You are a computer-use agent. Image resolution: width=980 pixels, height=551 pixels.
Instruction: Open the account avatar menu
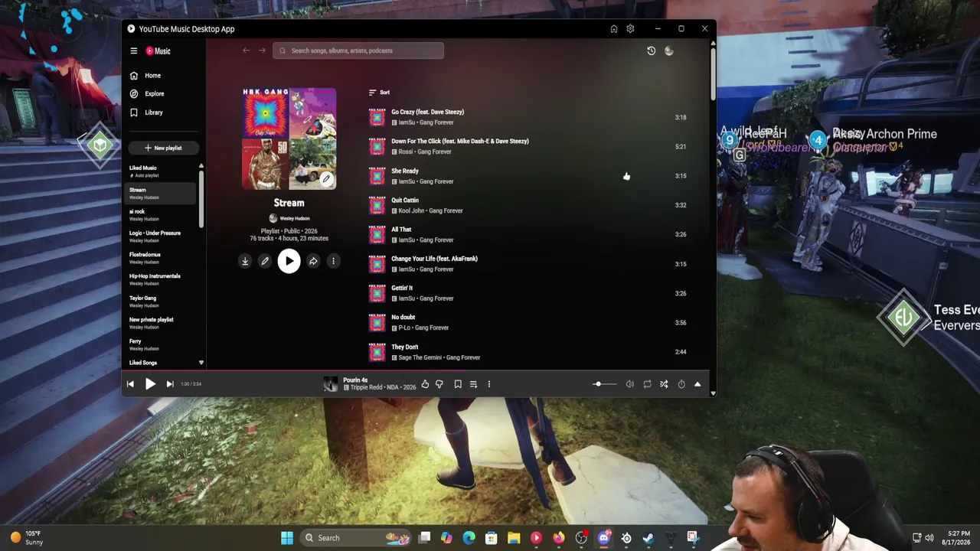[668, 51]
